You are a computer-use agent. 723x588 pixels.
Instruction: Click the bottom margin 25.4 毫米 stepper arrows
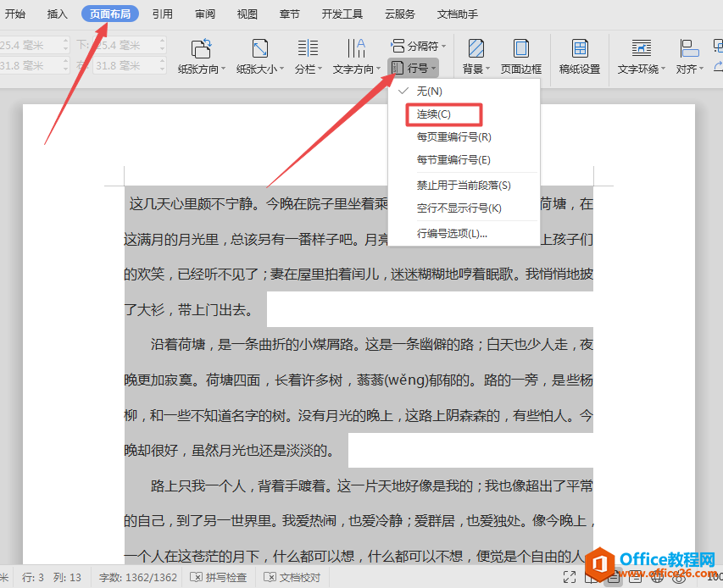click(x=162, y=45)
